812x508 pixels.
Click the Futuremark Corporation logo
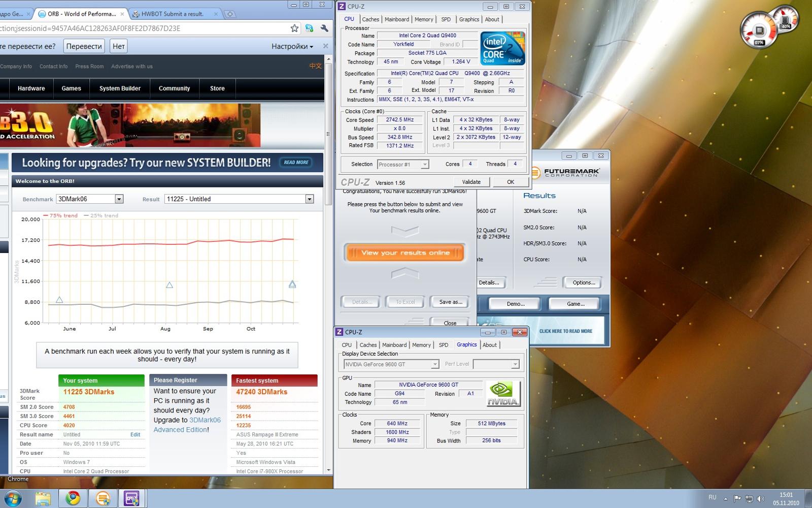pyautogui.click(x=565, y=173)
